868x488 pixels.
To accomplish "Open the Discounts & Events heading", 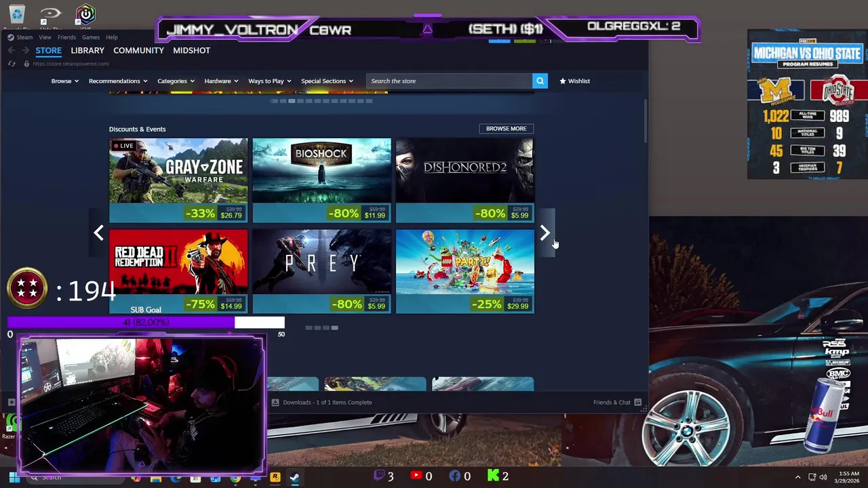I will 137,129.
